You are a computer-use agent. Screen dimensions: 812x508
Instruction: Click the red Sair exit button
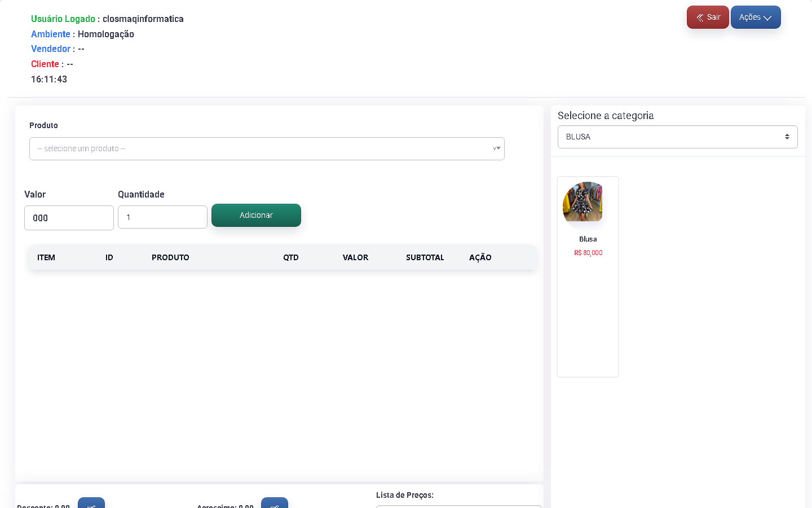708,17
